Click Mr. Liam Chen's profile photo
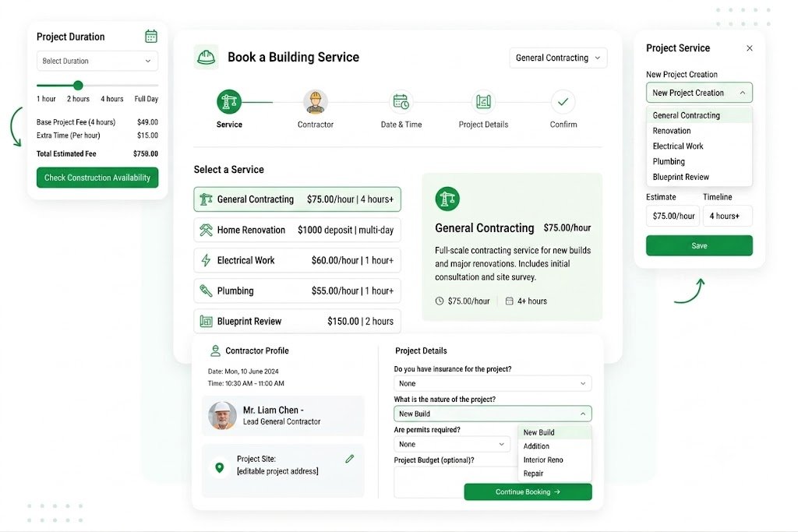The height and width of the screenshot is (532, 798). click(222, 415)
